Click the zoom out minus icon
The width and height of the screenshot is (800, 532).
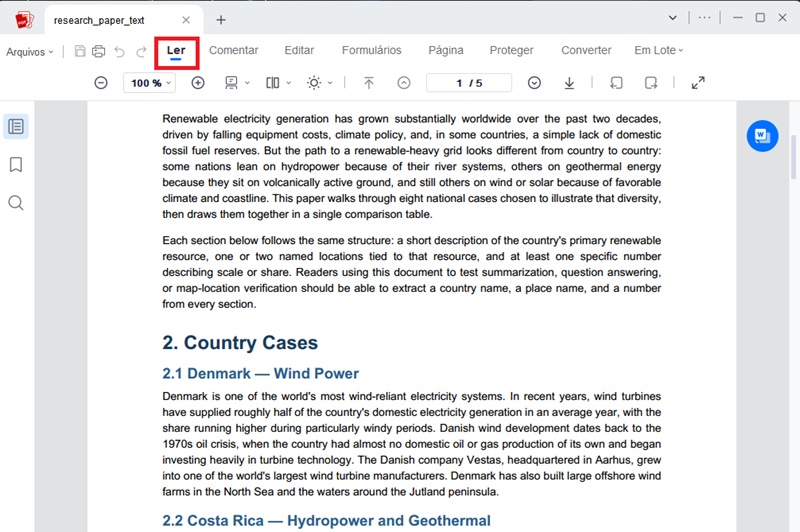pyautogui.click(x=101, y=83)
